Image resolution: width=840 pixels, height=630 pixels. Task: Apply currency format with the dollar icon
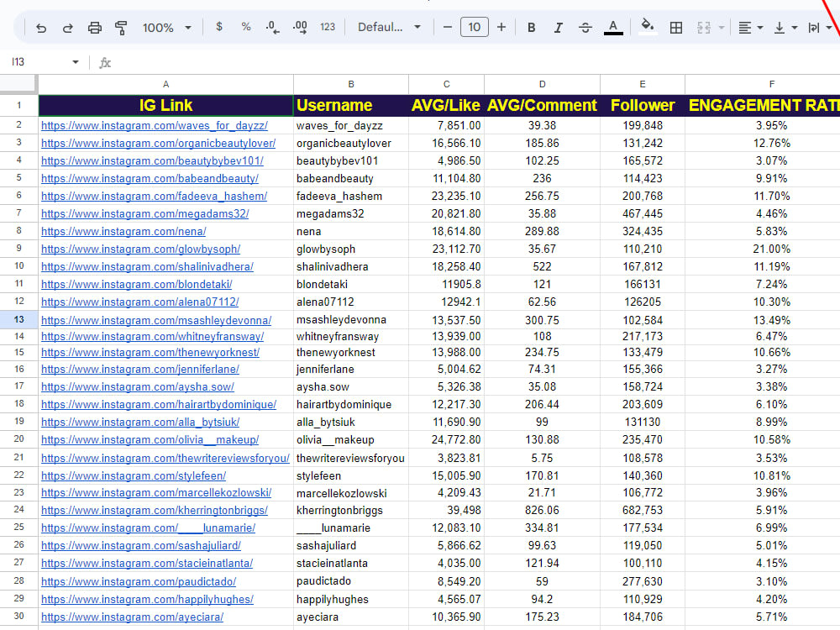(218, 27)
